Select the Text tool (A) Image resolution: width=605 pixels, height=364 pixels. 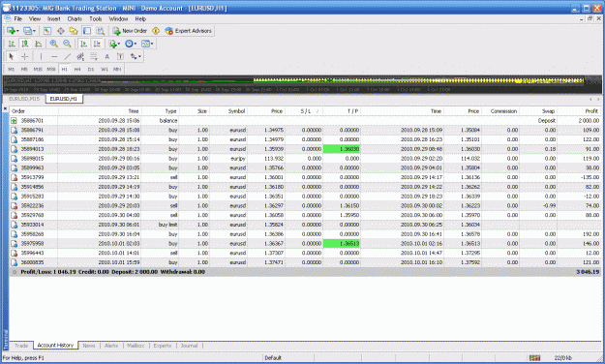point(106,56)
